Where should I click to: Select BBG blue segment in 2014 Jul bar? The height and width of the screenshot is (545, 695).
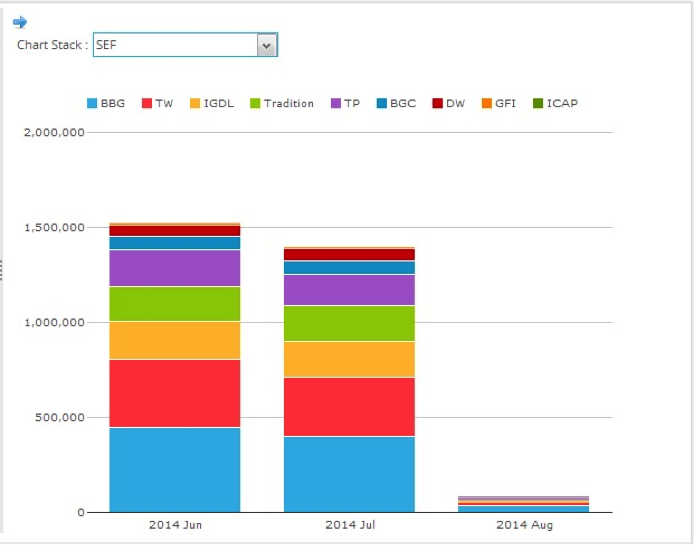point(349,475)
